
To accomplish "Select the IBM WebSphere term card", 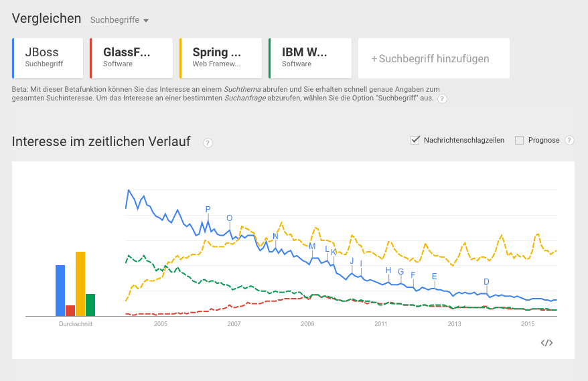I will tap(310, 58).
